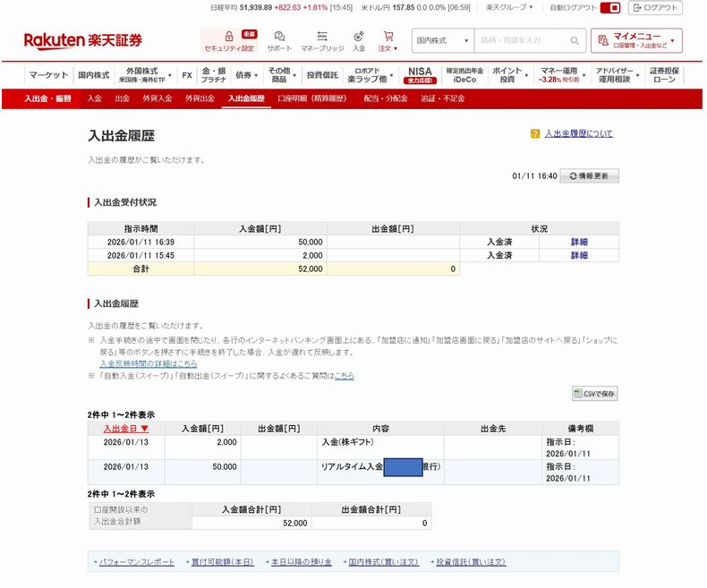Click the こちら link about sweep FAQ

pos(344,376)
